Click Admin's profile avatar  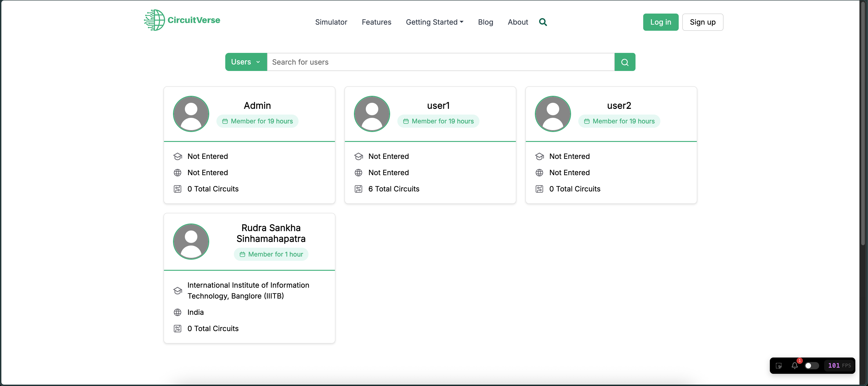click(191, 113)
